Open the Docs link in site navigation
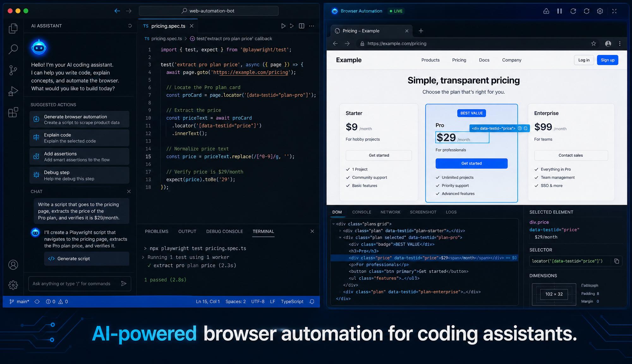This screenshot has height=364, width=632. coord(484,60)
